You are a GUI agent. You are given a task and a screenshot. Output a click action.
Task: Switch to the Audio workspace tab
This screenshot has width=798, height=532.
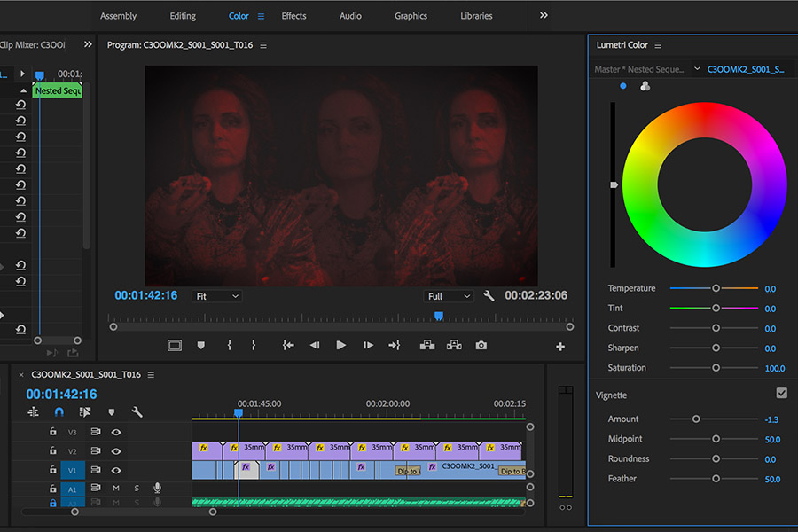click(x=350, y=16)
